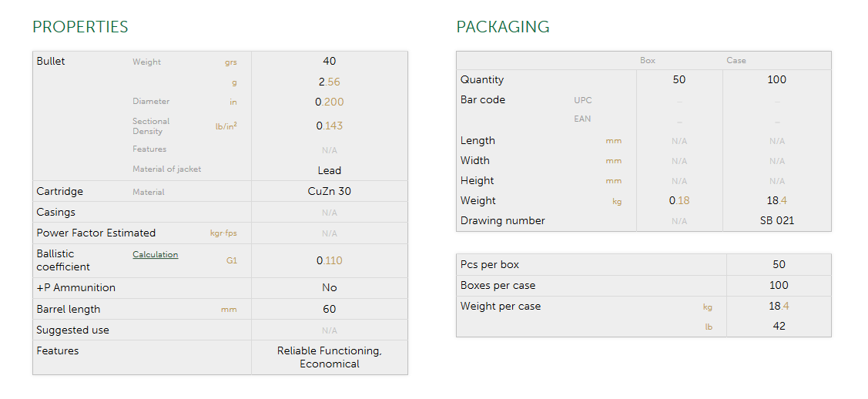Screen dimensions: 868x399
Task: Select the weight per case value 42 lb
Action: click(x=779, y=326)
